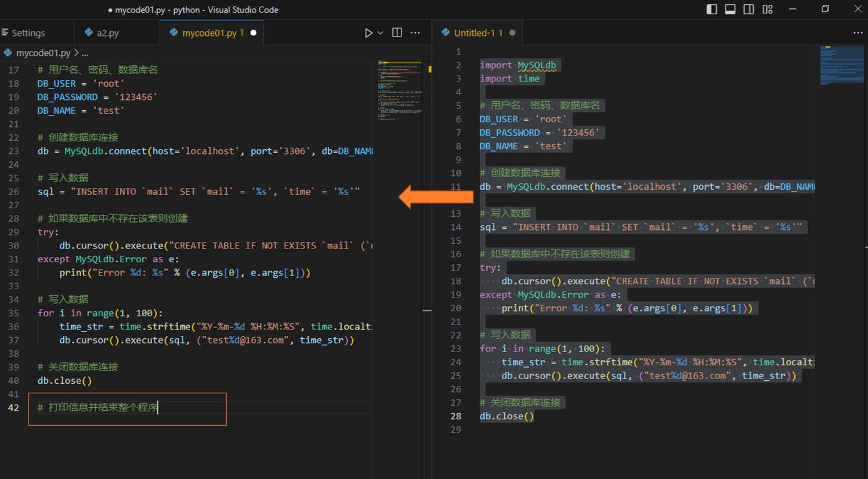Screen dimensions: 868x479
Task: Click "import time" in Untitled-1
Action: (510, 78)
